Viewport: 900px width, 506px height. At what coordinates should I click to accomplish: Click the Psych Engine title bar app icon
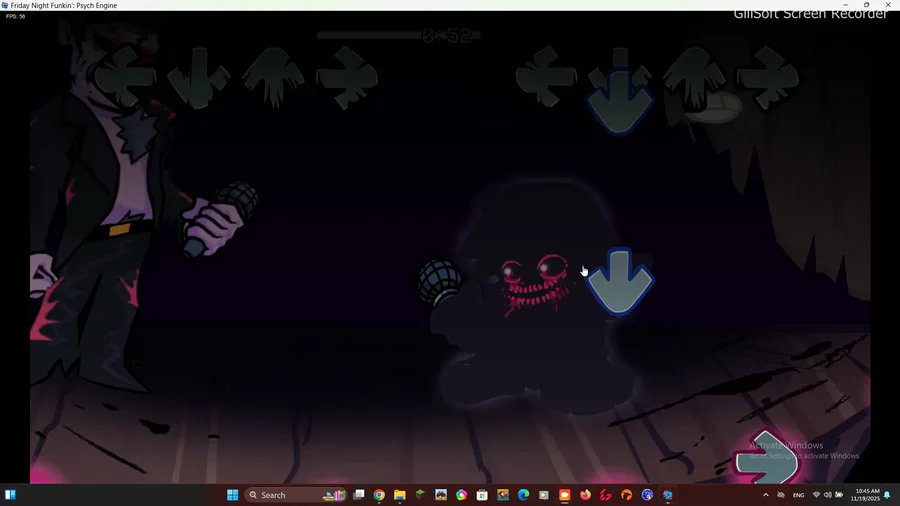[5, 5]
